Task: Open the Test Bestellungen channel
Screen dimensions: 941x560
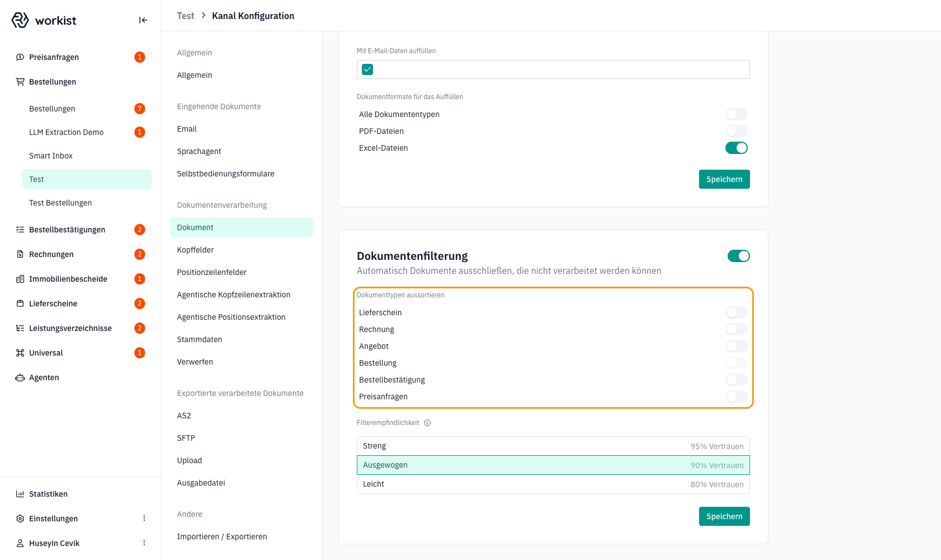Action: click(x=87, y=203)
